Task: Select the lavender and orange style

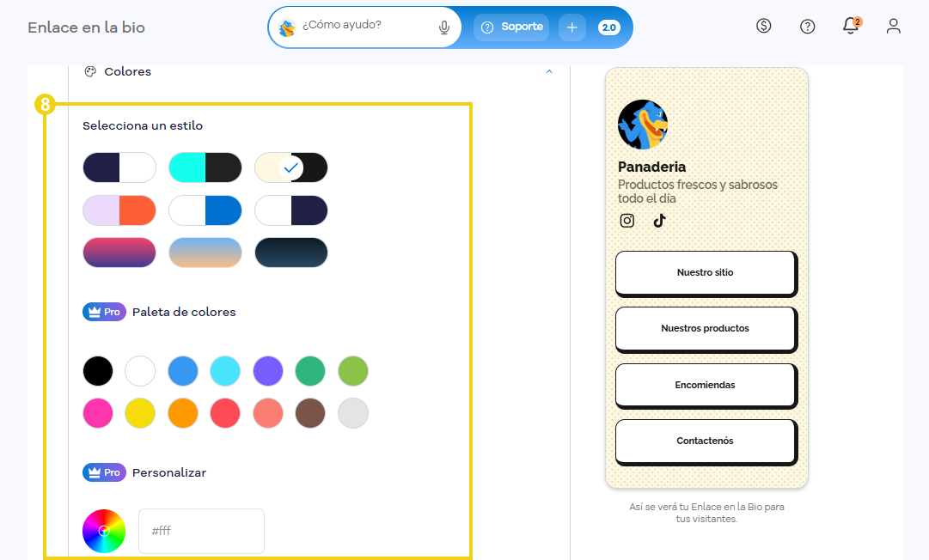Action: click(x=119, y=210)
